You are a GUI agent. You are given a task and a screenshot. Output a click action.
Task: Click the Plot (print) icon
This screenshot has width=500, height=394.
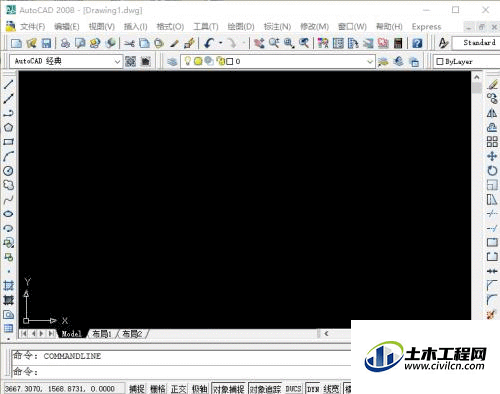(x=65, y=43)
